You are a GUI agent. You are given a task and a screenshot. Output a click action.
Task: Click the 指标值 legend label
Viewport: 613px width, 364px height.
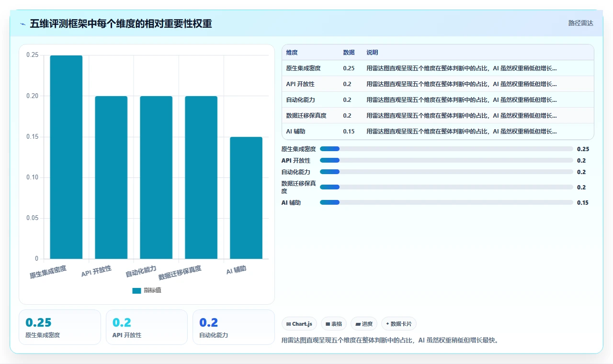click(152, 290)
